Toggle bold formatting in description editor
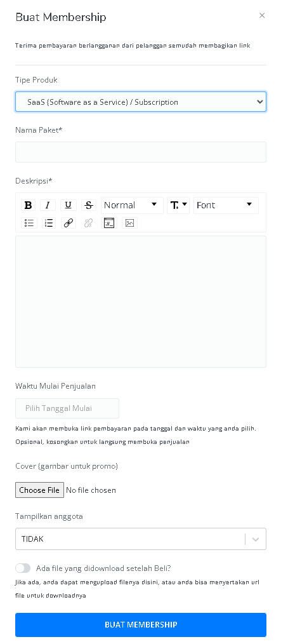 pos(28,205)
